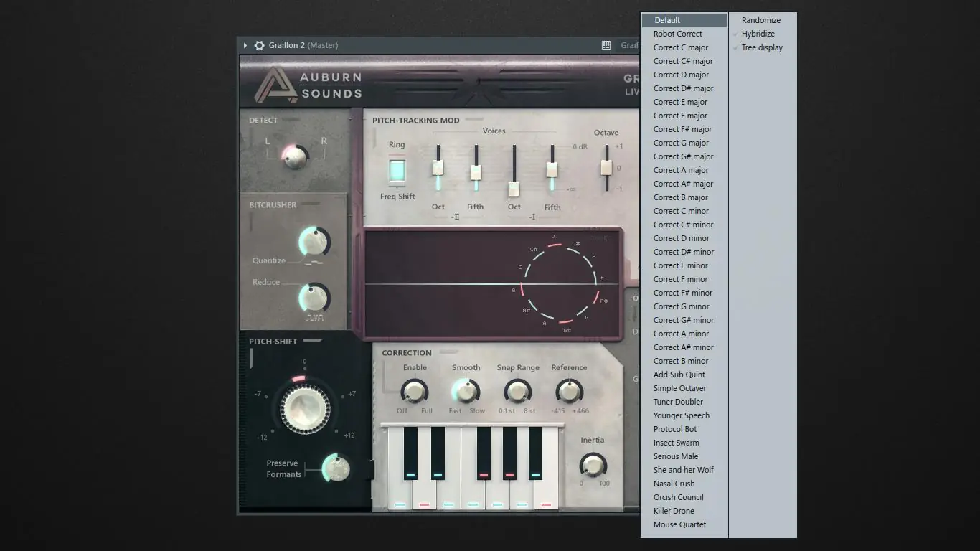
Task: Click the Octave fader handle
Action: pos(606,167)
